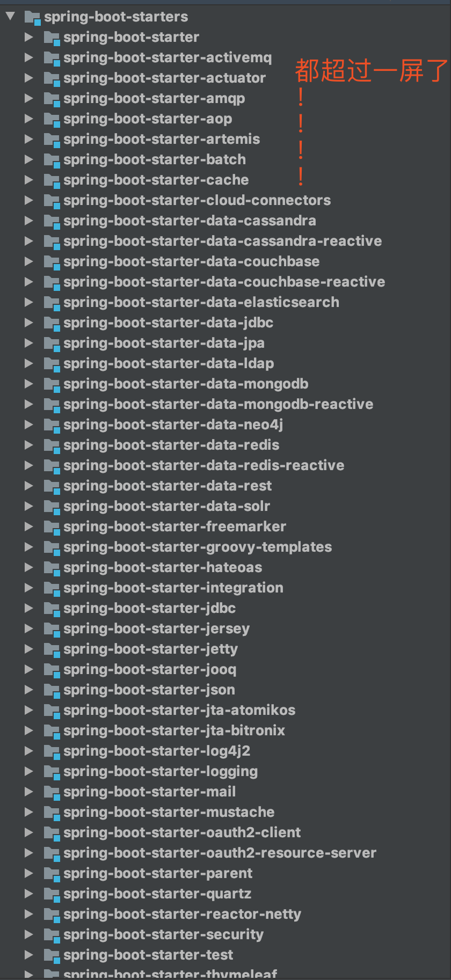Select the spring-boot-starter-jta-atomikos row
The width and height of the screenshot is (451, 980).
(225, 710)
